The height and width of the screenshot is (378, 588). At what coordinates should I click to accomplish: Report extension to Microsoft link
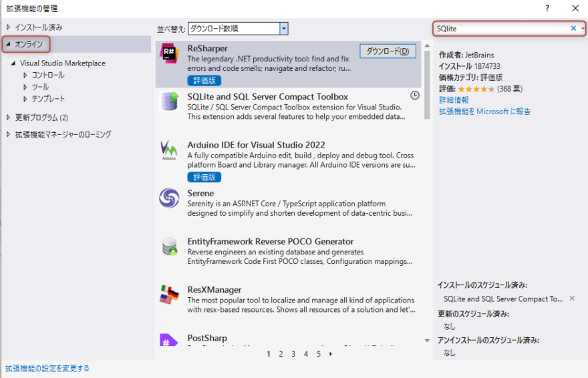coord(484,112)
